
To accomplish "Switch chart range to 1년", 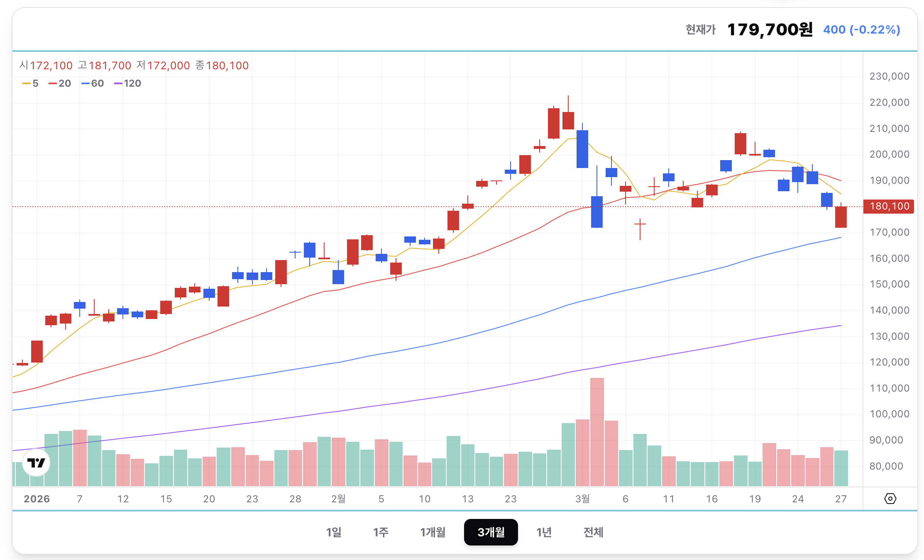I will pyautogui.click(x=544, y=532).
